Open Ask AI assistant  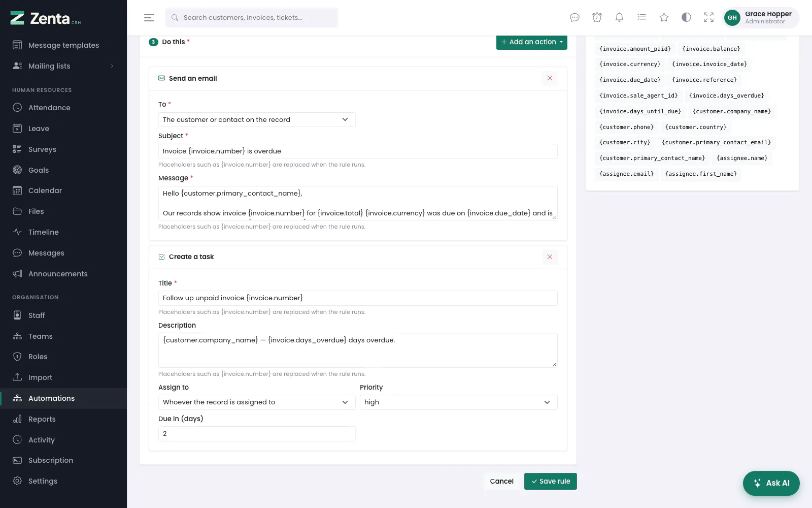[x=771, y=483]
